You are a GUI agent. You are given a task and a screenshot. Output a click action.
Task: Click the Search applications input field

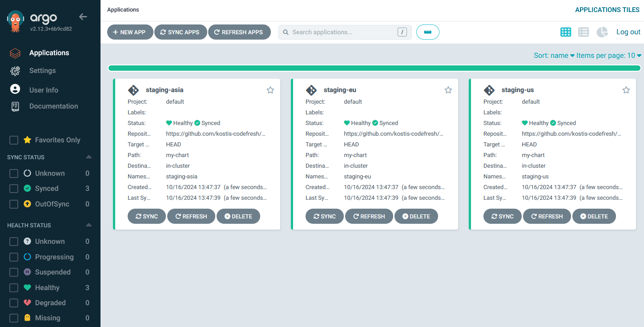click(345, 32)
